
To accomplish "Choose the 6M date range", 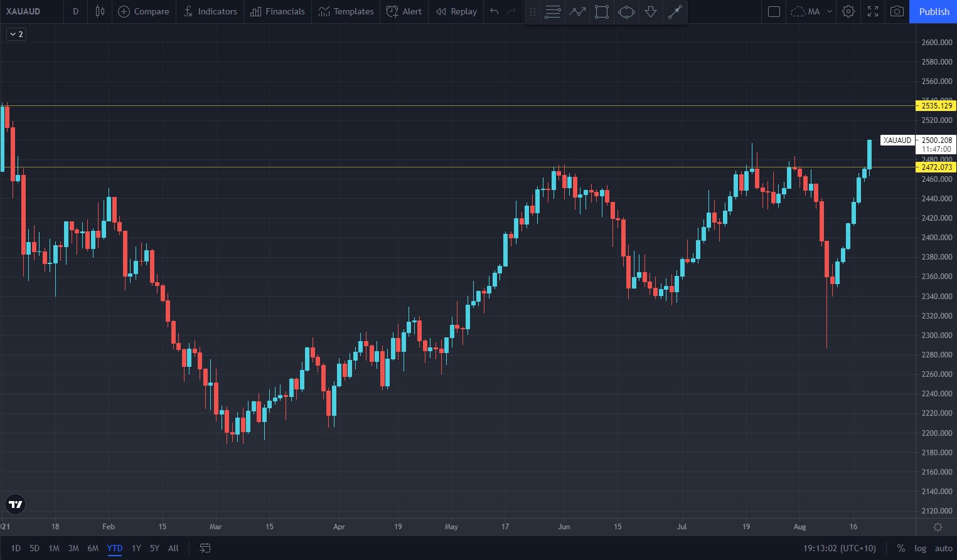I will 93,548.
